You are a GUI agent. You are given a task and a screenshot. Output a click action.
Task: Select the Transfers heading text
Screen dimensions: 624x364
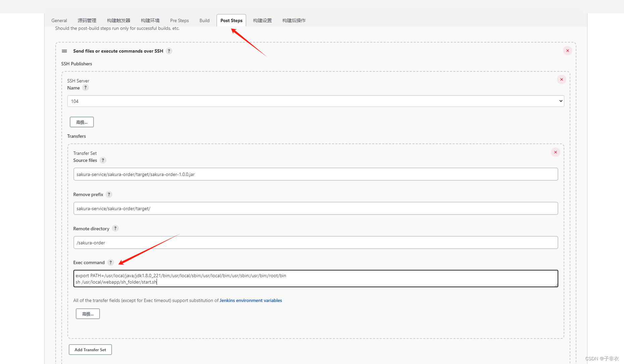coord(76,136)
